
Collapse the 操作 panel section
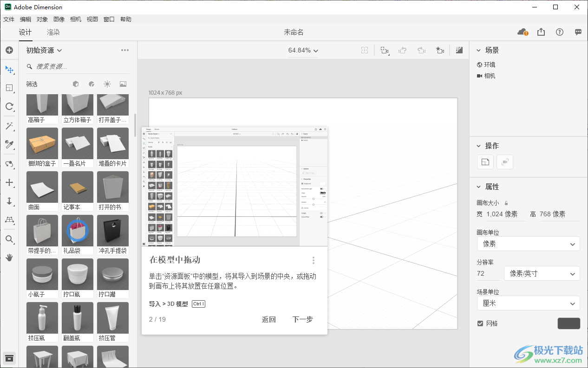click(479, 146)
